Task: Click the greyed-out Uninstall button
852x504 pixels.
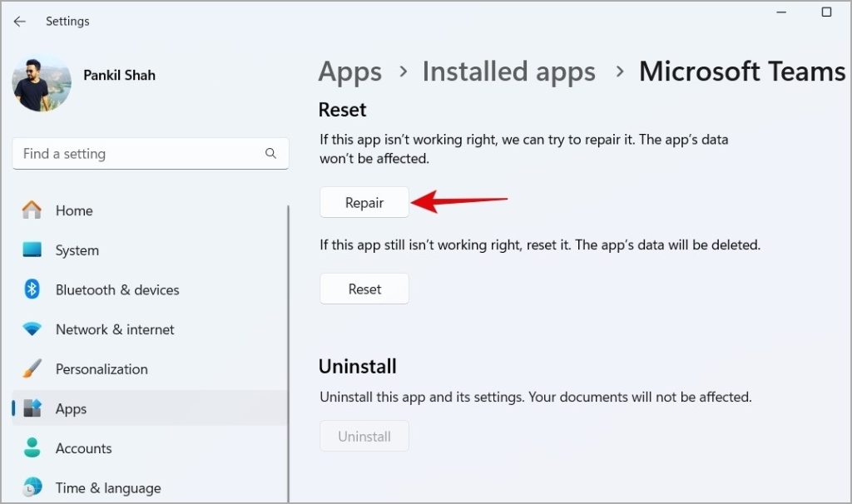Action: click(x=364, y=436)
